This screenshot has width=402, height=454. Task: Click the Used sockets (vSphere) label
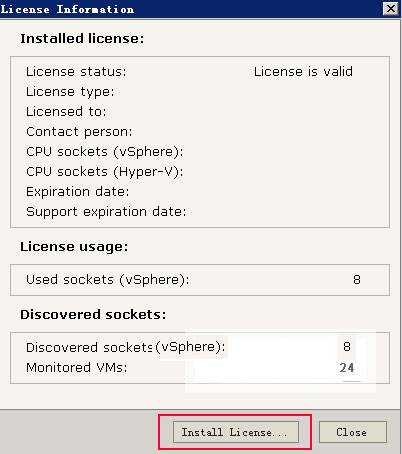point(107,280)
